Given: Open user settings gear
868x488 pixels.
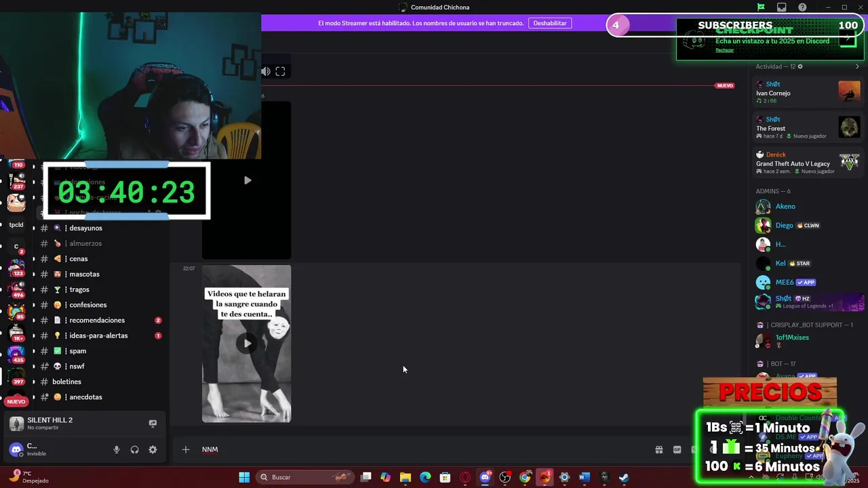Looking at the screenshot, I should (153, 449).
